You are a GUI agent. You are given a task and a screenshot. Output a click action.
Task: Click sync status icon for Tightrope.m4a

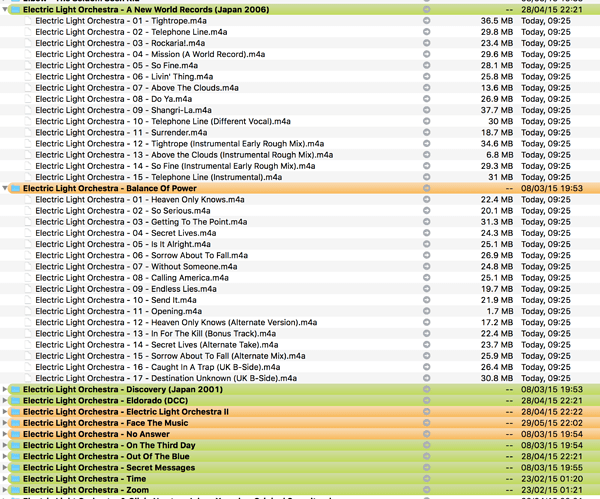tap(427, 21)
